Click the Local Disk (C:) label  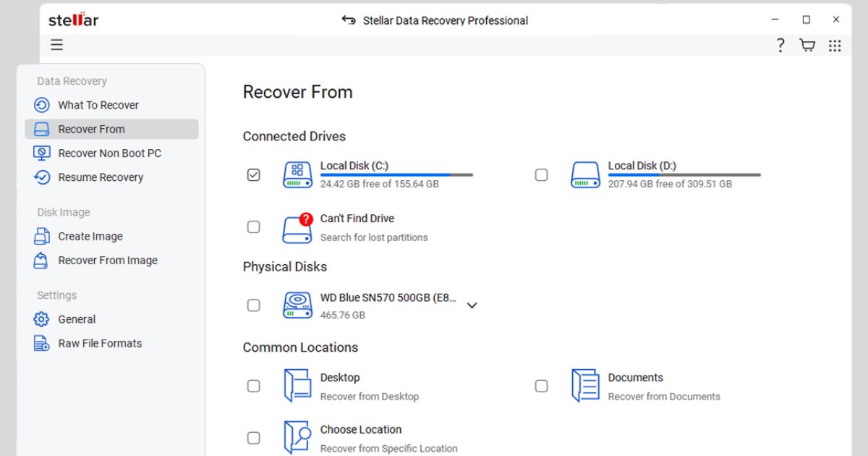[354, 166]
